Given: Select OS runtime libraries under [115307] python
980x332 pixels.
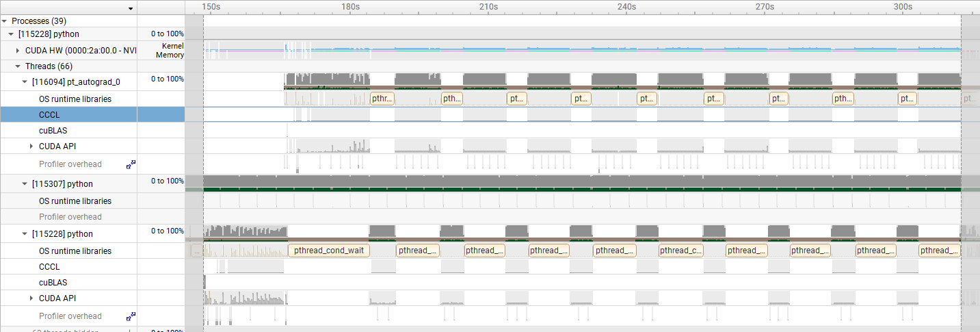Looking at the screenshot, I should point(75,201).
